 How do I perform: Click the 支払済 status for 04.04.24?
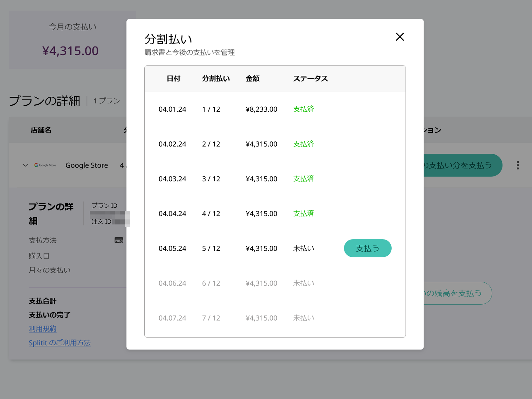304,213
